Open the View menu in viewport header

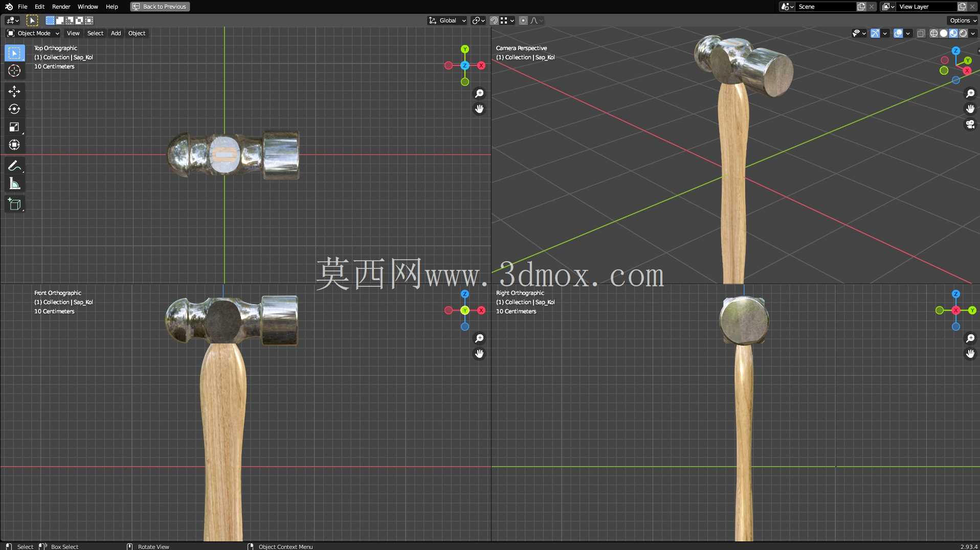(x=73, y=33)
